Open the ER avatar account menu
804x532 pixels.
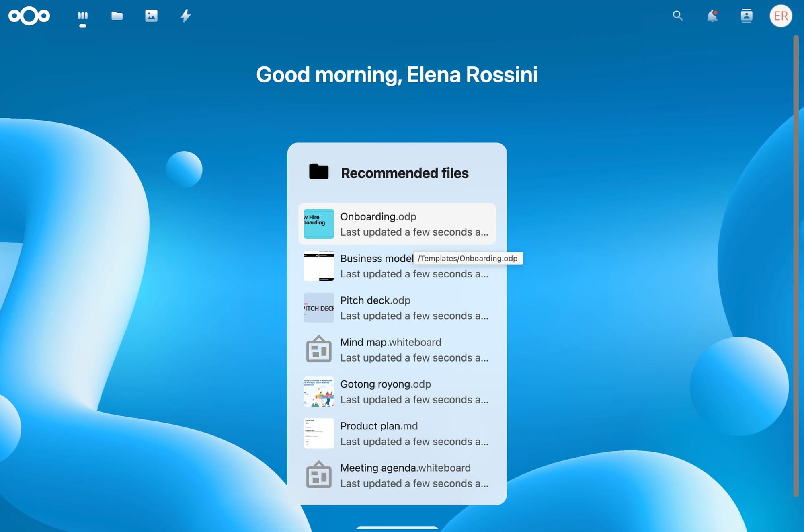tap(780, 16)
